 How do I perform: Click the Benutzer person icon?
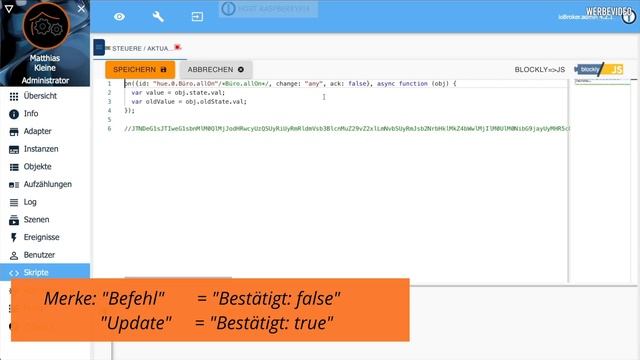14,256
